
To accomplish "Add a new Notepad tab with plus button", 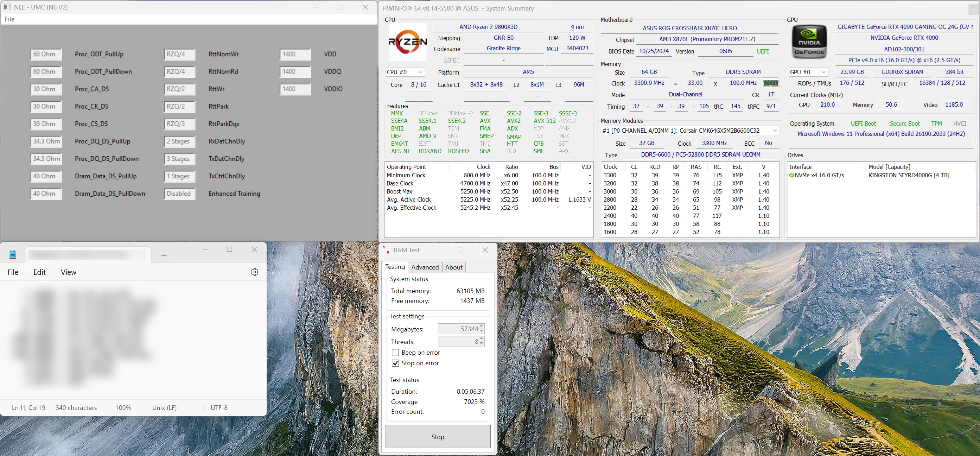I will click(x=164, y=255).
